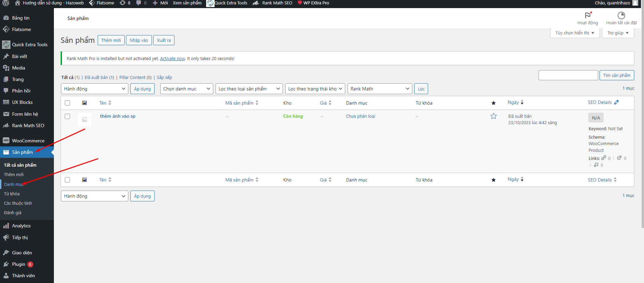The width and height of the screenshot is (644, 283).
Task: Open Hoàn tất cài đặt progress icon
Action: (621, 15)
